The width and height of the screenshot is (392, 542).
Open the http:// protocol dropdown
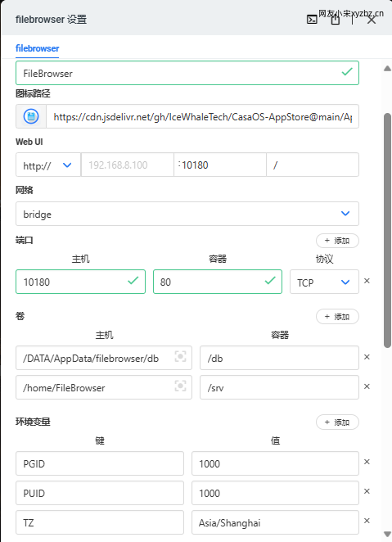[48, 165]
